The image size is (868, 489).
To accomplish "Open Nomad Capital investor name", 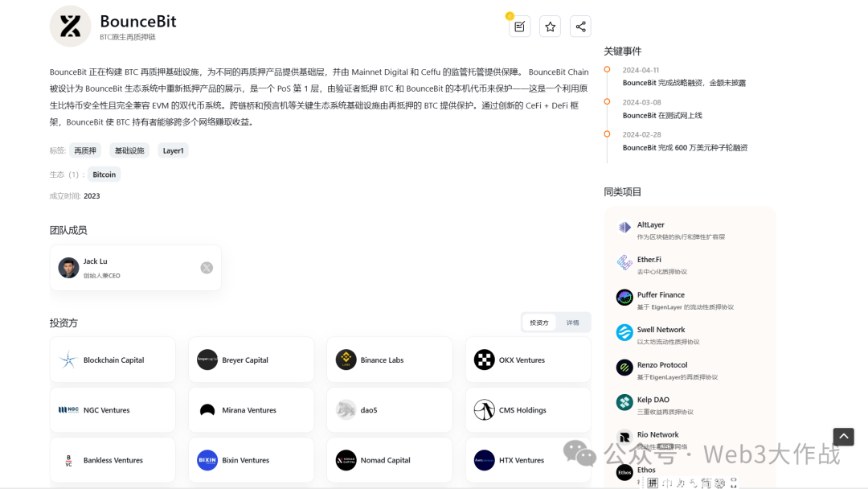I will coord(385,460).
